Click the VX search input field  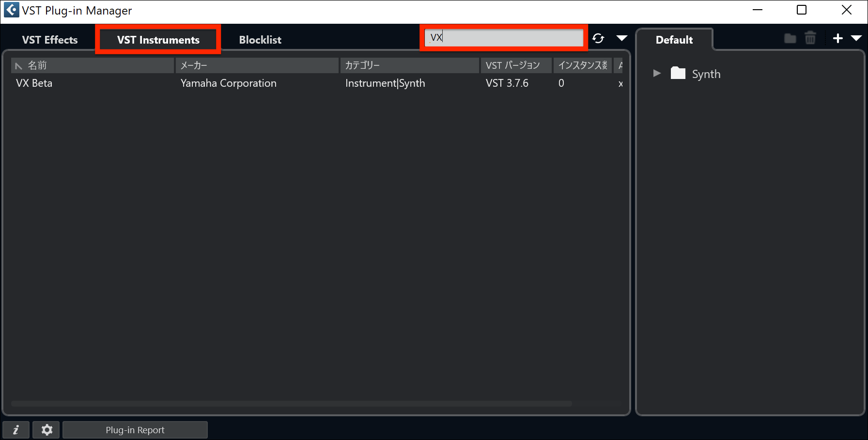504,37
